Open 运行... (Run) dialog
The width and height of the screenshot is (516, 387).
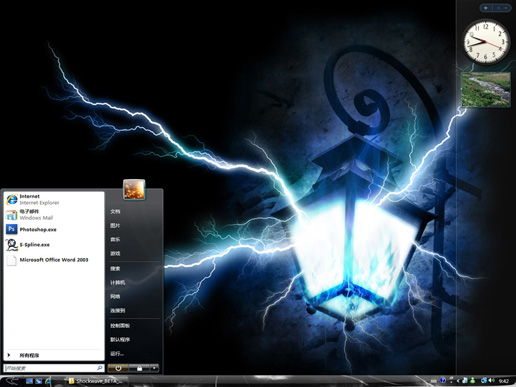pyautogui.click(x=117, y=353)
